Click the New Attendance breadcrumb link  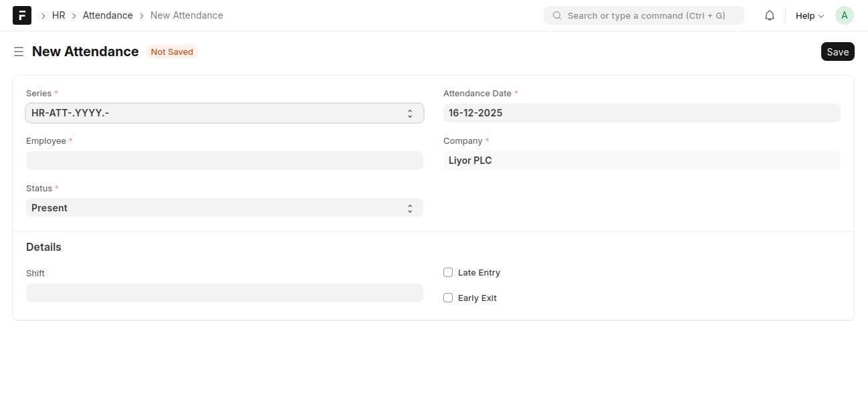point(187,15)
